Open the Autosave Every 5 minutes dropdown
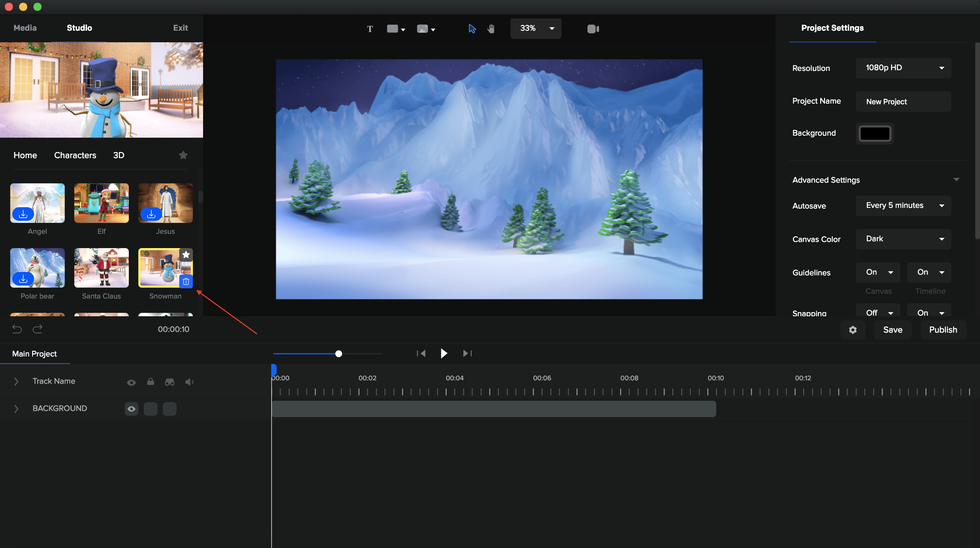This screenshot has height=548, width=980. [904, 206]
